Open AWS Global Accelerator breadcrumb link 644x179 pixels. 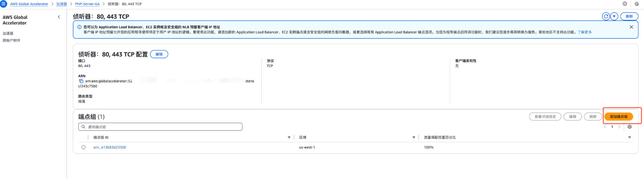29,4
